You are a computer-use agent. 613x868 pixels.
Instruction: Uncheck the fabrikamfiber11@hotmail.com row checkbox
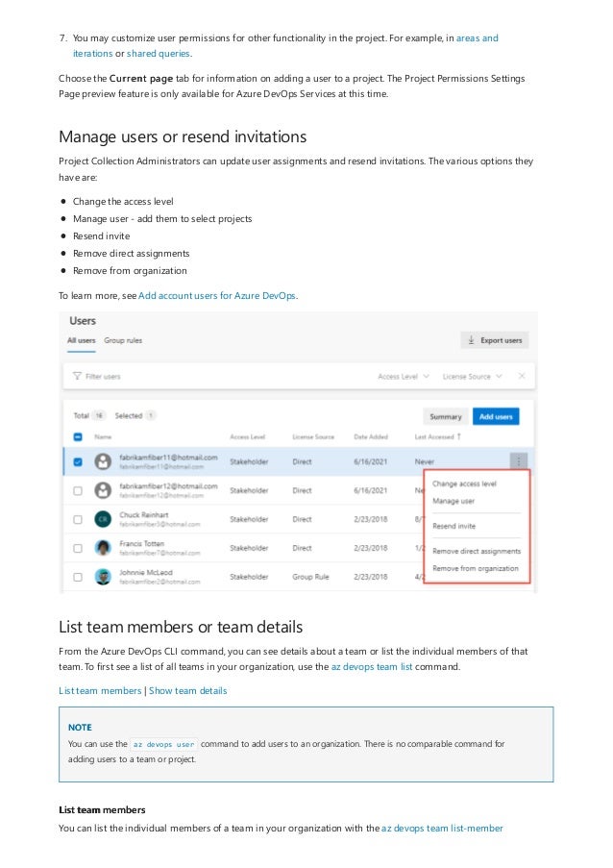click(78, 461)
